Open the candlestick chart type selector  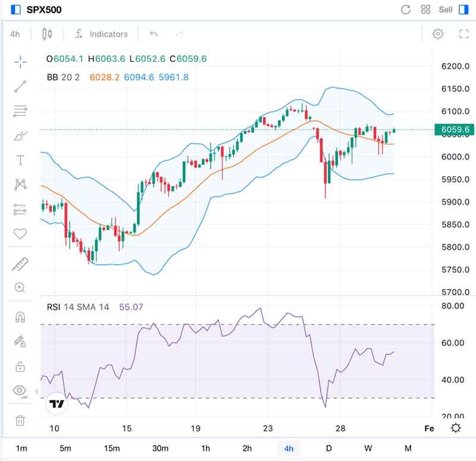[x=47, y=34]
